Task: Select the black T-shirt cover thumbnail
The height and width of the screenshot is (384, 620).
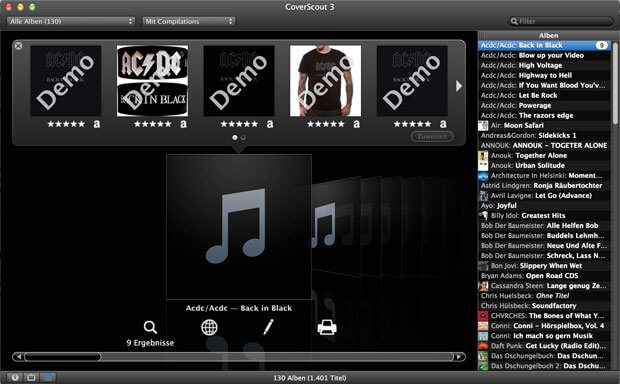Action: tap(325, 81)
